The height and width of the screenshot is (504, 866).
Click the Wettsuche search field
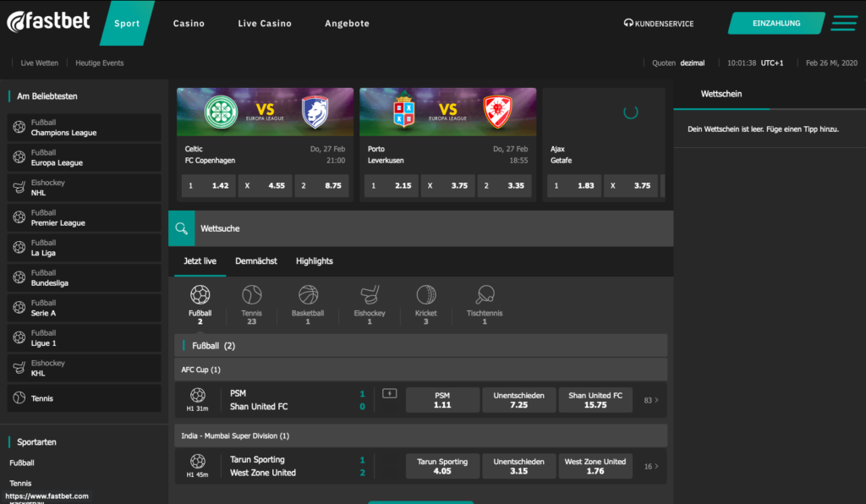434,228
